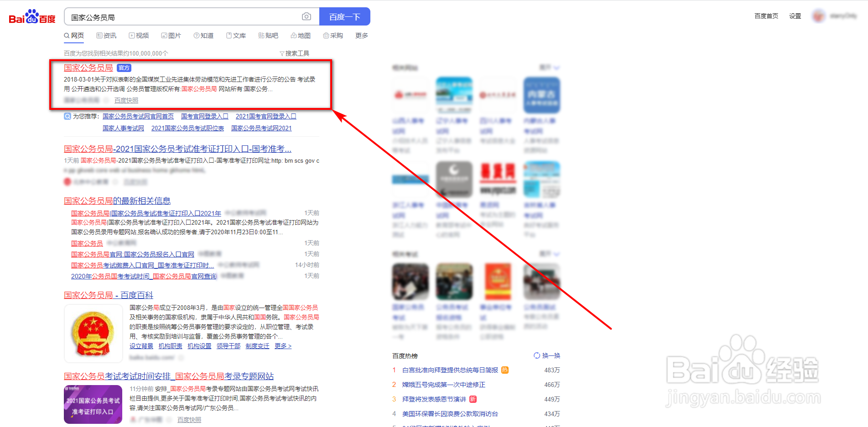Screen dimensions: 868x427
Task: Click the grey crescent-moon related site thumbnail
Action: coord(454,179)
